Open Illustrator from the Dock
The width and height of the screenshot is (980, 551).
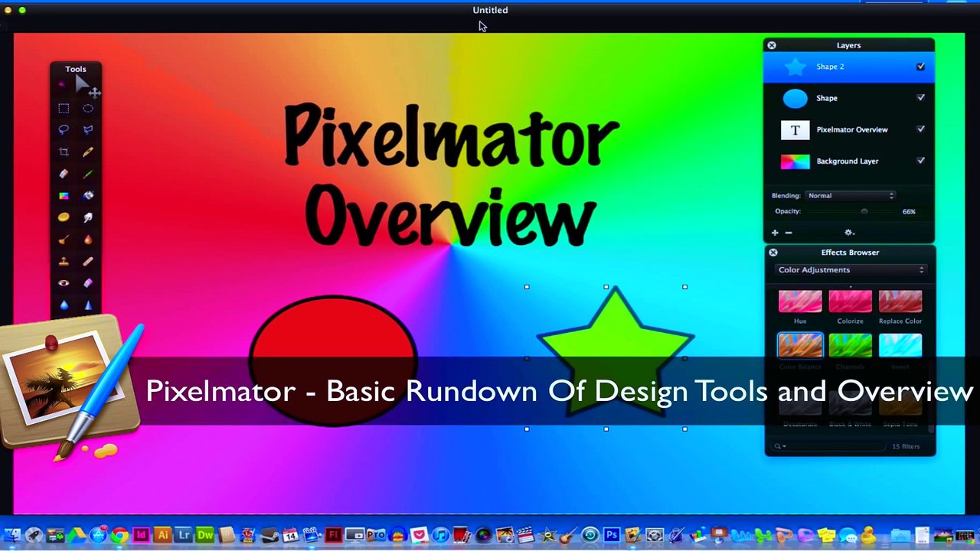point(162,535)
